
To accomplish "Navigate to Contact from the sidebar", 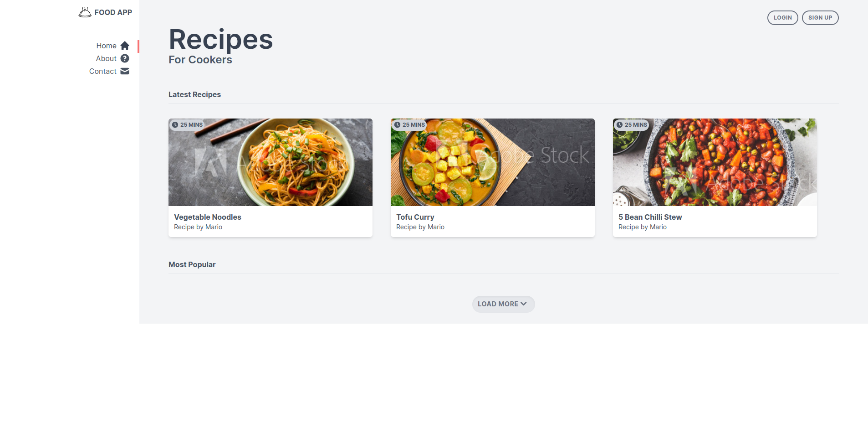I will pyautogui.click(x=102, y=71).
